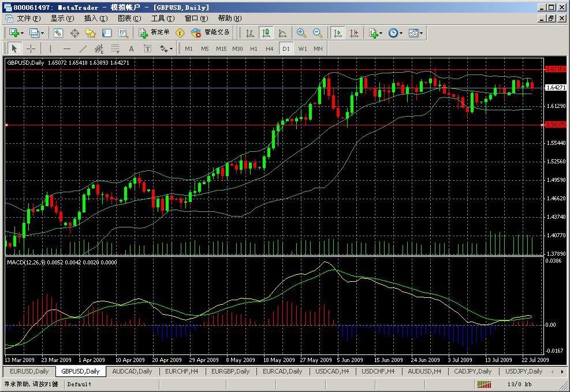Select the draw trendline tool
This screenshot has height=392, width=570.
(x=83, y=48)
